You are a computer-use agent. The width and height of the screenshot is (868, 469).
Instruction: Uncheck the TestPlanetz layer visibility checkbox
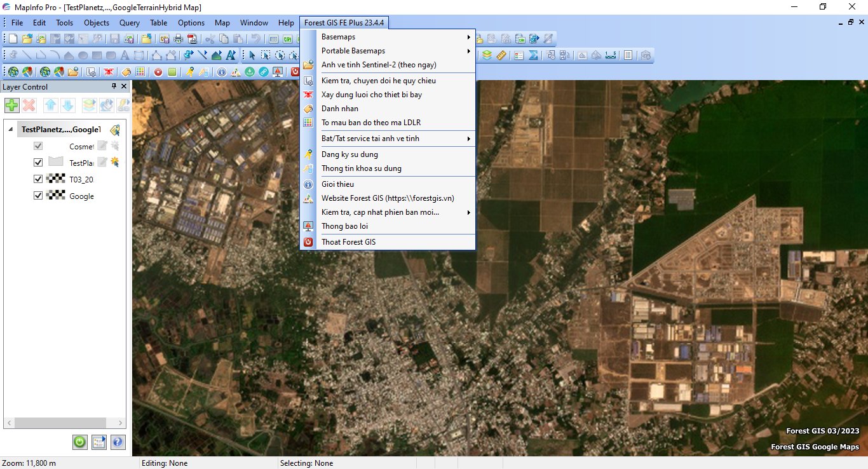tap(38, 163)
